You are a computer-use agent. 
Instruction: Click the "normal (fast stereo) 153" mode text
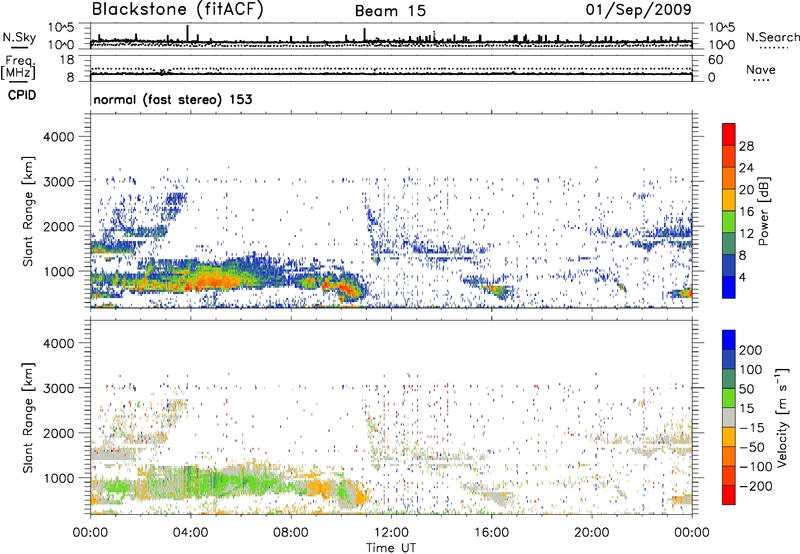173,99
